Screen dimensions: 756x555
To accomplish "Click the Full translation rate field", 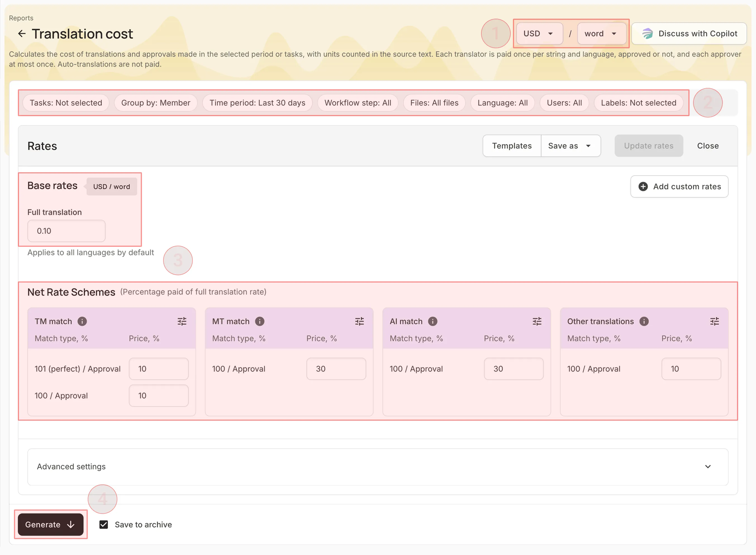I will coord(66,231).
